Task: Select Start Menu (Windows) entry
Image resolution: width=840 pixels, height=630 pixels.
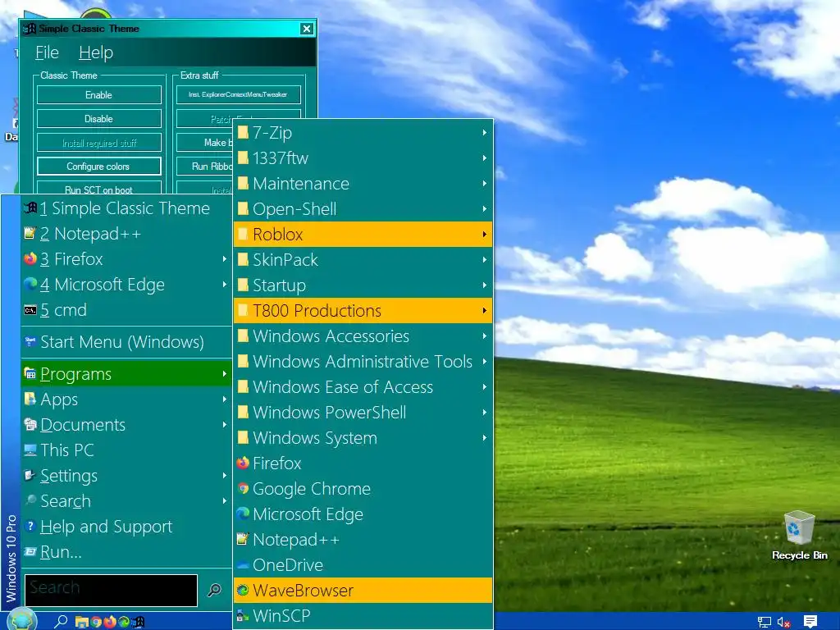Action: (126, 342)
